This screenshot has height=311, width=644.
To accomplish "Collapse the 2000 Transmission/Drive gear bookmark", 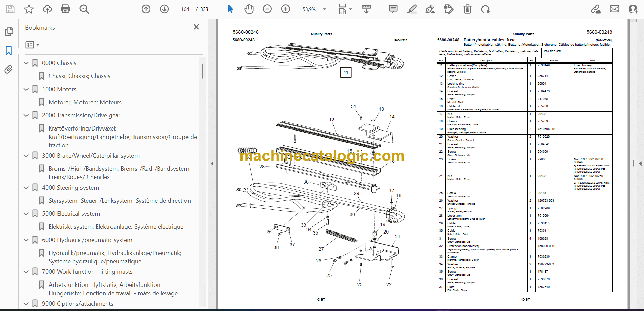I will (26, 115).
